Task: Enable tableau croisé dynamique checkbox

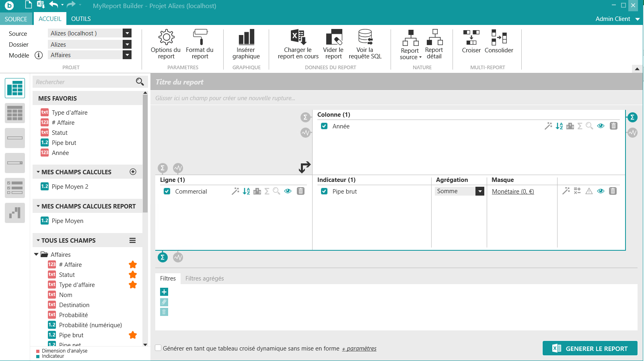Action: click(158, 348)
